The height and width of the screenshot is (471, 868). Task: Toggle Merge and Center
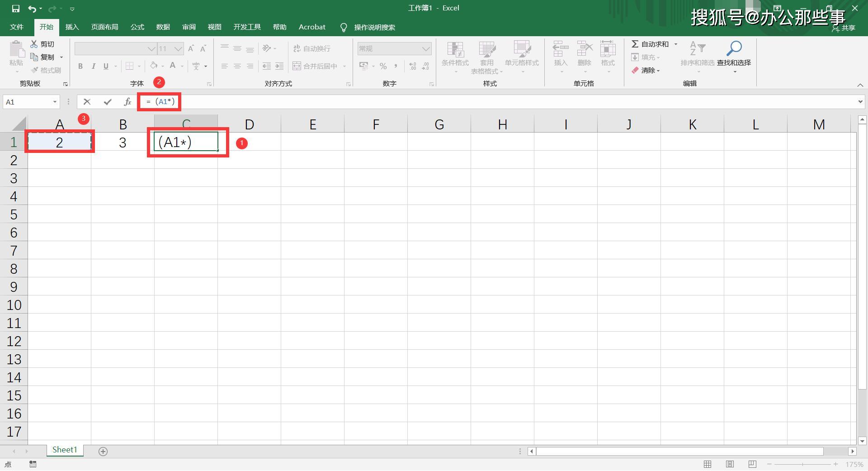(315, 66)
